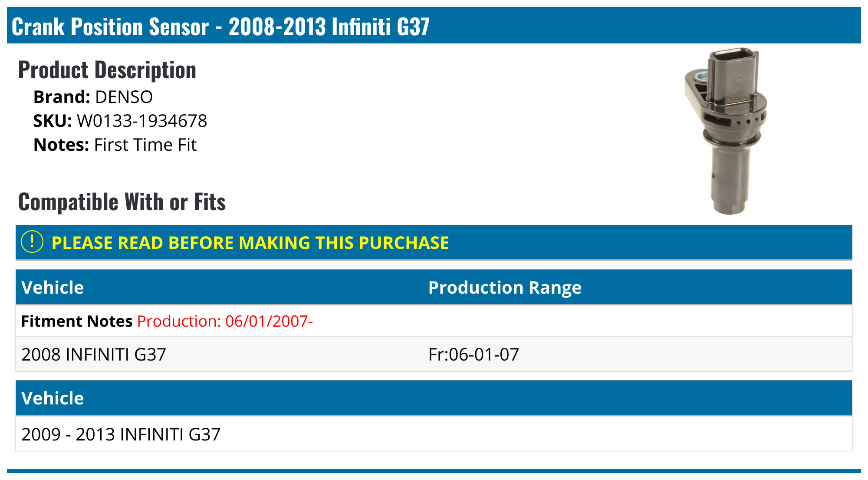Click the Compatible With or Fits heading
The height and width of the screenshot is (480, 868).
click(x=122, y=202)
